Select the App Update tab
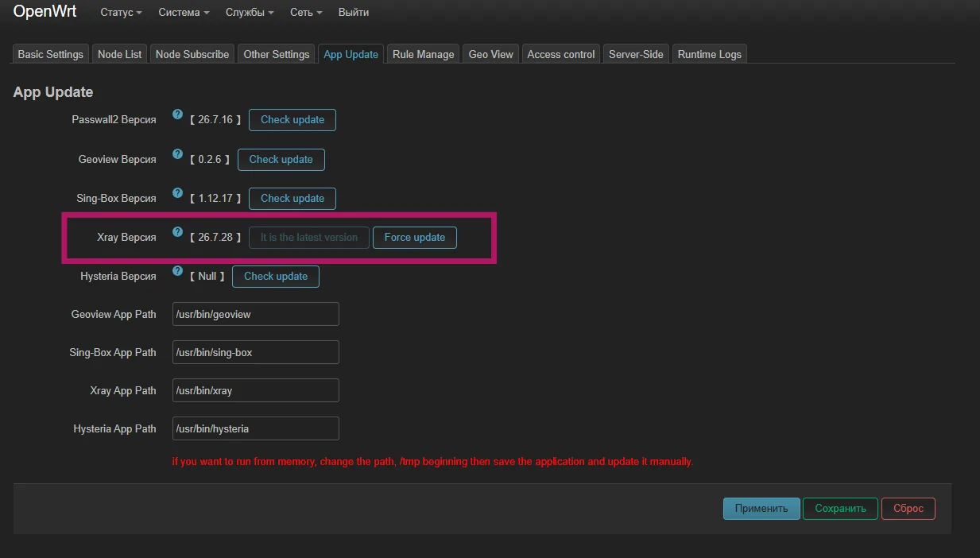980x558 pixels. [x=351, y=54]
